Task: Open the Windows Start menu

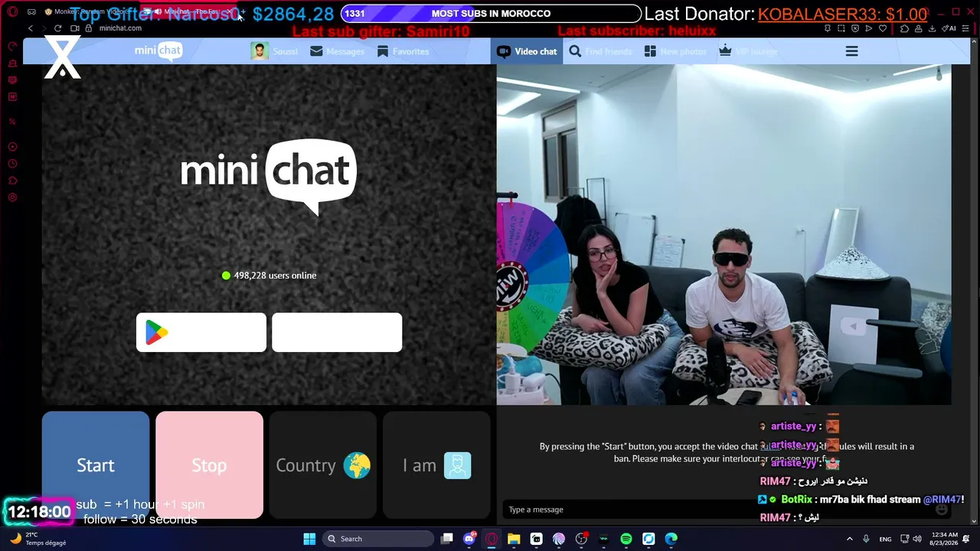Action: click(x=309, y=539)
